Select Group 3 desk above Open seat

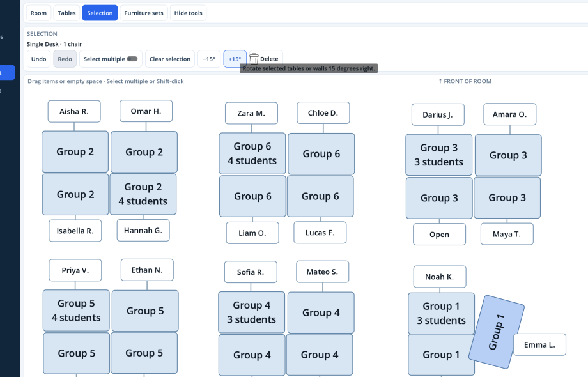(440, 198)
